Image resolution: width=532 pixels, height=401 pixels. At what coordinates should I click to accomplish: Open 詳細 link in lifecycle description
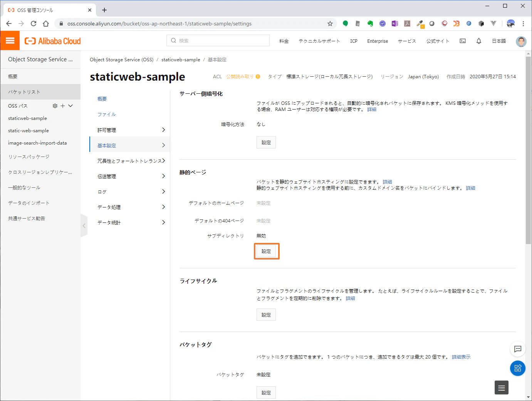pyautogui.click(x=350, y=298)
